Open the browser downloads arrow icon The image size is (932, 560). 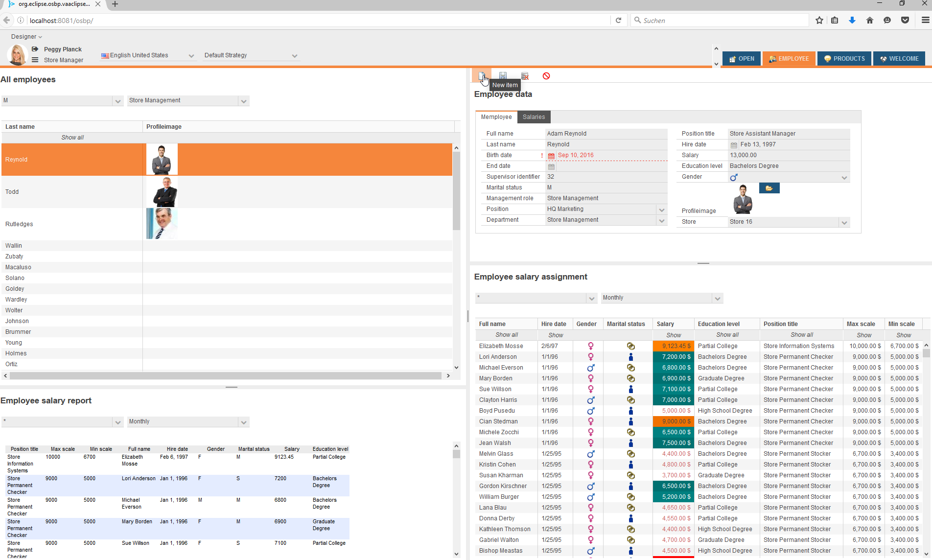coord(852,21)
